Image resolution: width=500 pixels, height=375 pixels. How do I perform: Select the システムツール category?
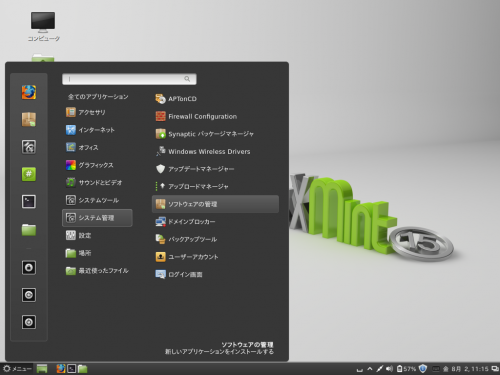(97, 200)
